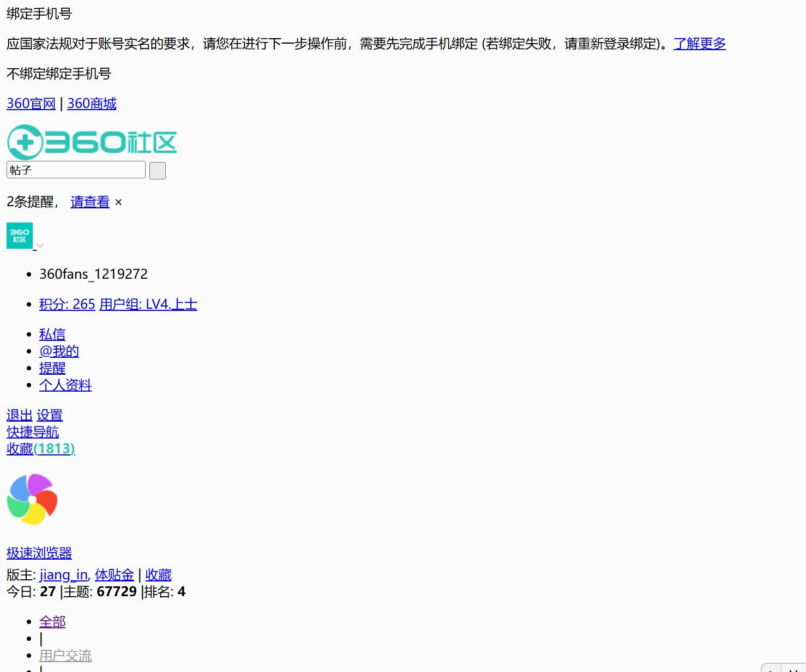
Task: Click the 360社区 logo
Action: (92, 142)
